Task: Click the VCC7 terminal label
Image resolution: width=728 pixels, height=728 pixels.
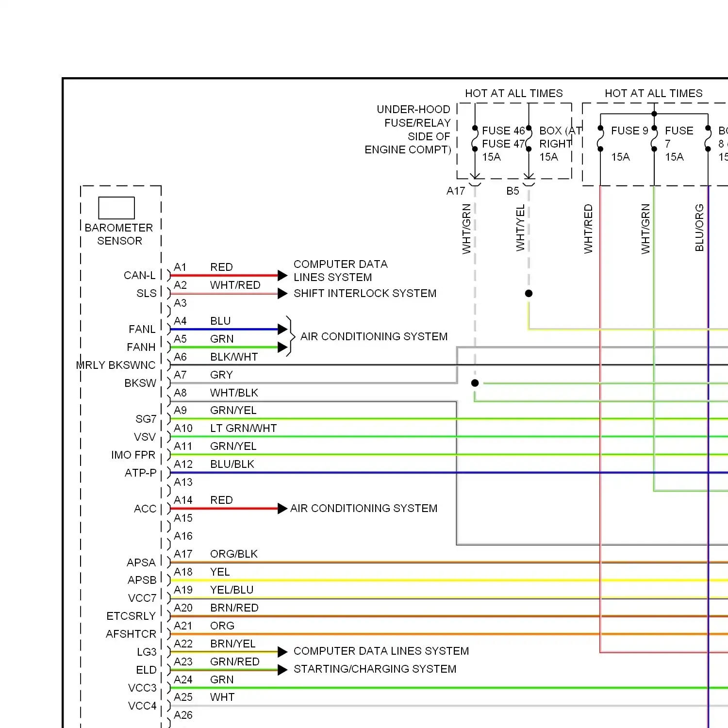Action: [x=142, y=598]
